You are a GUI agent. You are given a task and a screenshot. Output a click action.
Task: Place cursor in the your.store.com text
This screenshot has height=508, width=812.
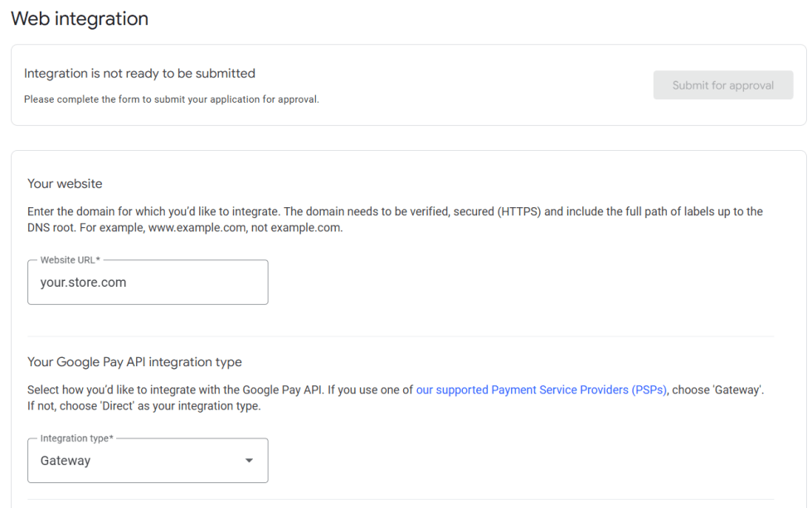(83, 283)
